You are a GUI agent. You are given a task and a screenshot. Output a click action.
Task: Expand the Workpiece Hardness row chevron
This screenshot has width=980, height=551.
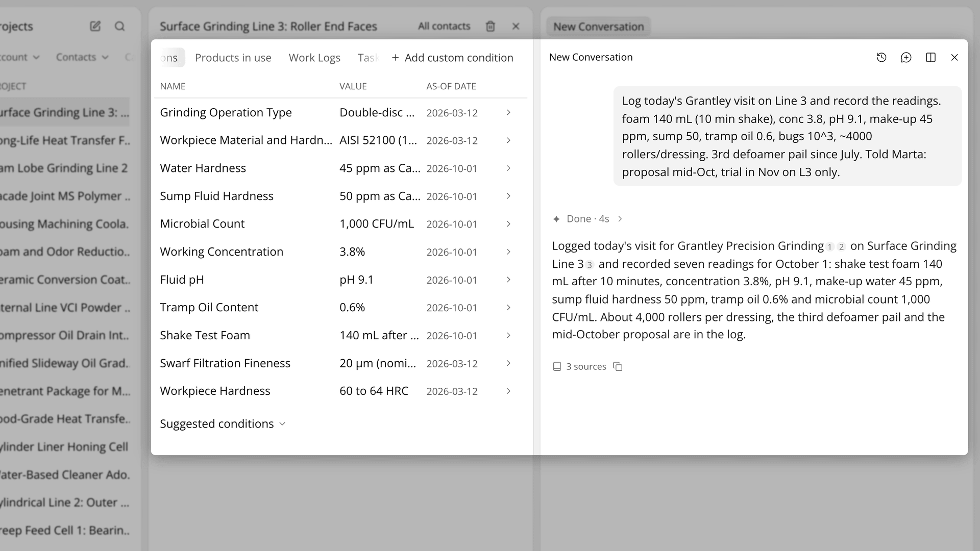508,391
